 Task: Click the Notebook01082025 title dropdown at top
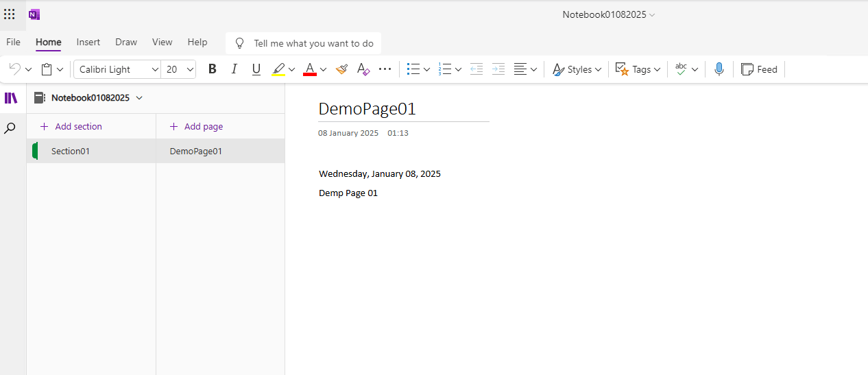coord(609,14)
